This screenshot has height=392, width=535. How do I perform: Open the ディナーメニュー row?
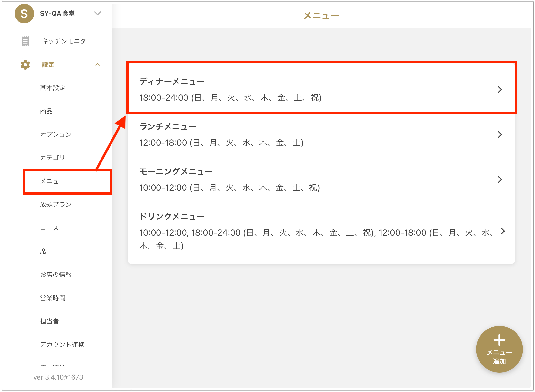(321, 89)
